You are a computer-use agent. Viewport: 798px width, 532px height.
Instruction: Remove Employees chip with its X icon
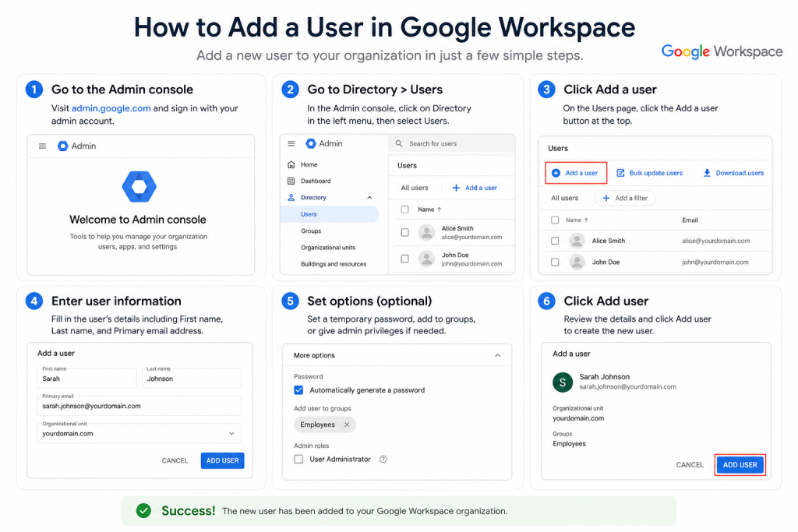pyautogui.click(x=347, y=425)
